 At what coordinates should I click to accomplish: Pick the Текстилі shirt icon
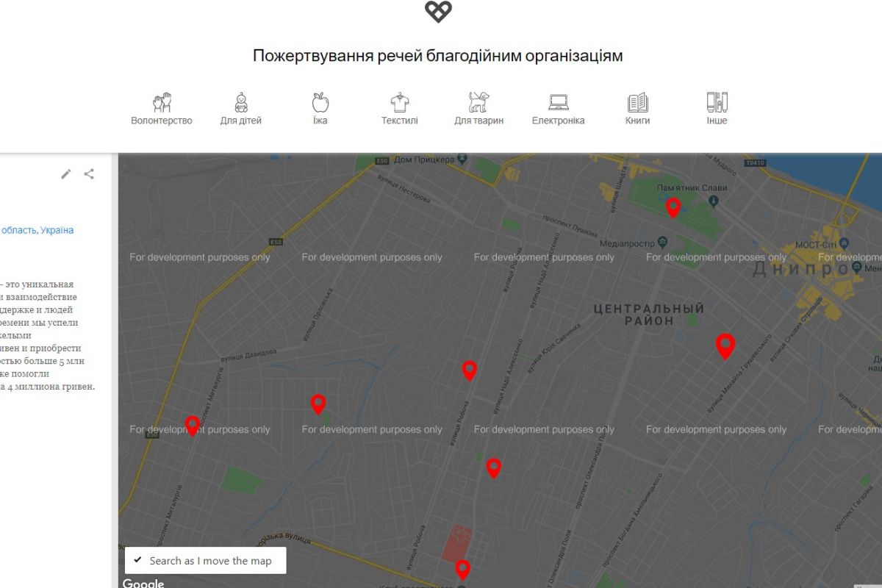[399, 102]
